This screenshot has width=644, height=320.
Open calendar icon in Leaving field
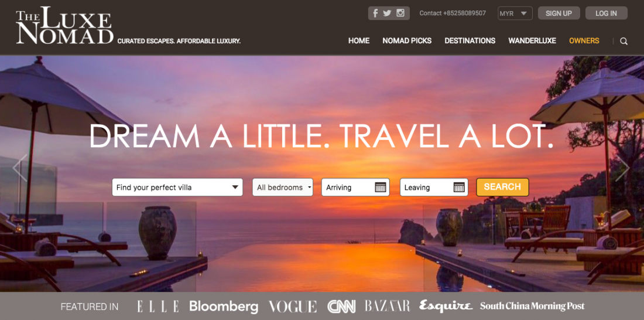(459, 187)
